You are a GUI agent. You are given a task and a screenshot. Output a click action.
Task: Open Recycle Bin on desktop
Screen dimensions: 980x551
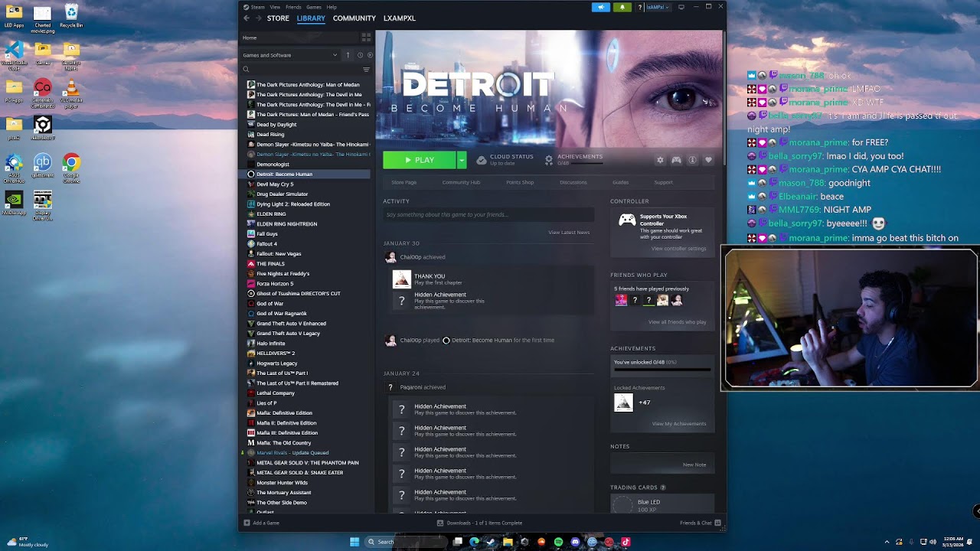coord(71,15)
